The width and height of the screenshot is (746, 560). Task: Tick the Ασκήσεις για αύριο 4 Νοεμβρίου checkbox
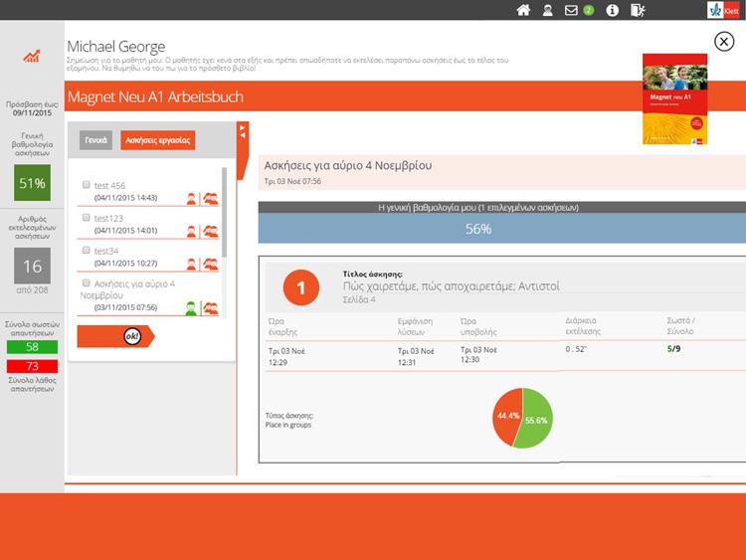[87, 283]
